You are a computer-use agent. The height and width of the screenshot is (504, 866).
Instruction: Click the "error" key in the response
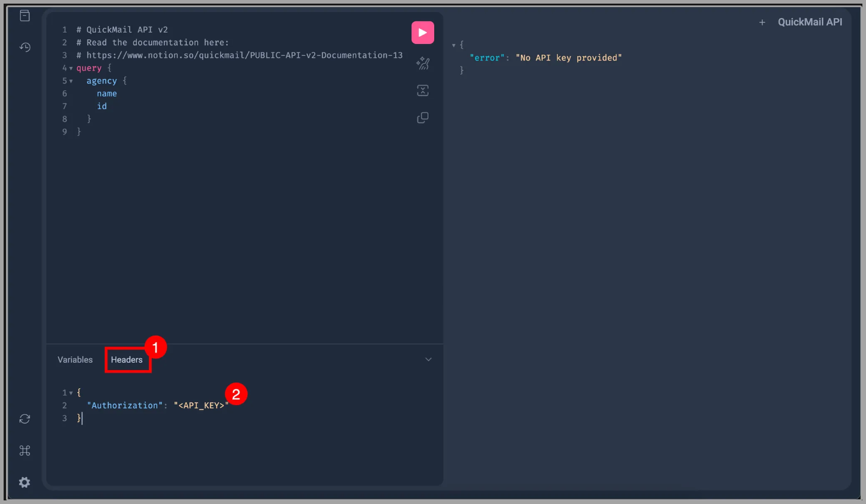[x=487, y=58]
